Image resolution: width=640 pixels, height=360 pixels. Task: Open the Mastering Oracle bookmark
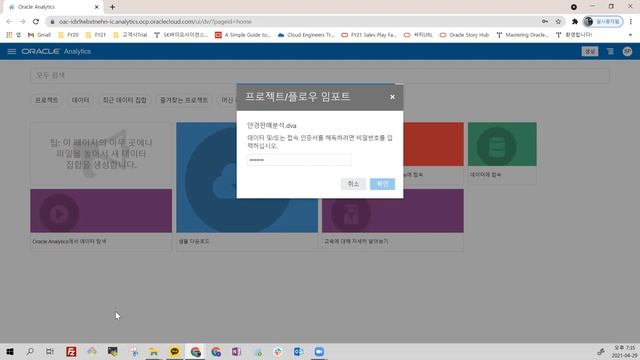pos(522,35)
